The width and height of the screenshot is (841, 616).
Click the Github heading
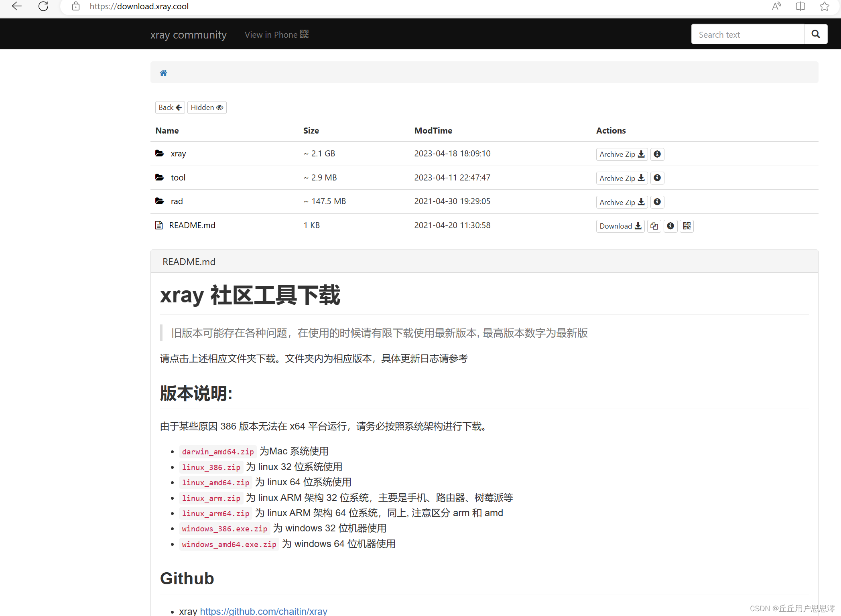click(x=187, y=578)
